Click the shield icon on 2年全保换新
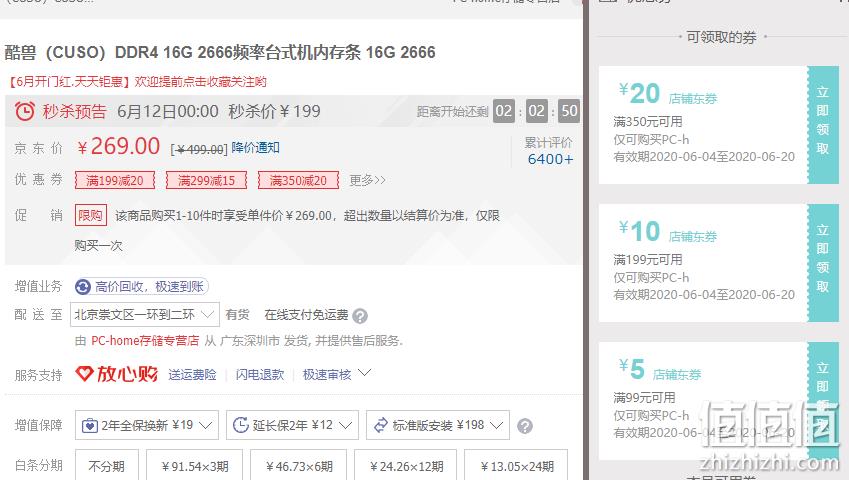 (89, 426)
